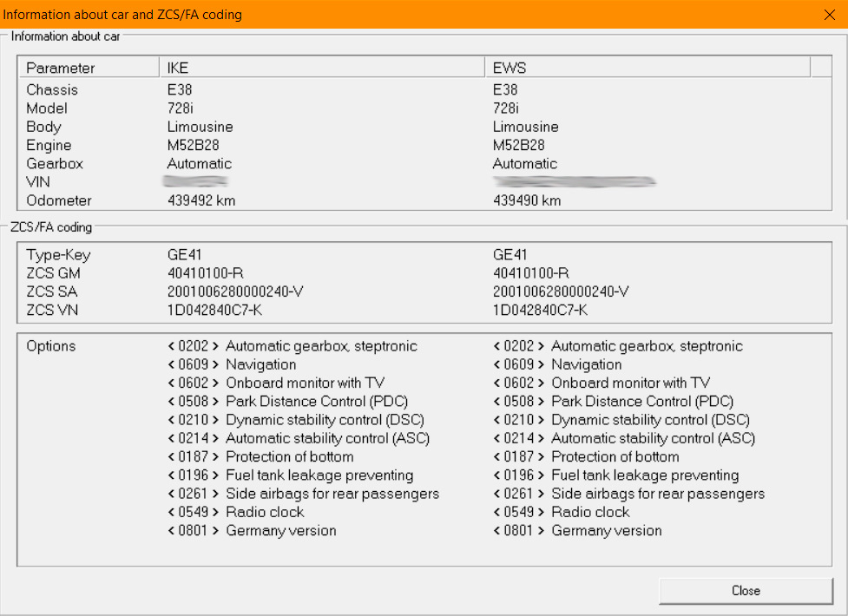
Task: Click the IKE odometer value 439492 km
Action: (x=201, y=200)
